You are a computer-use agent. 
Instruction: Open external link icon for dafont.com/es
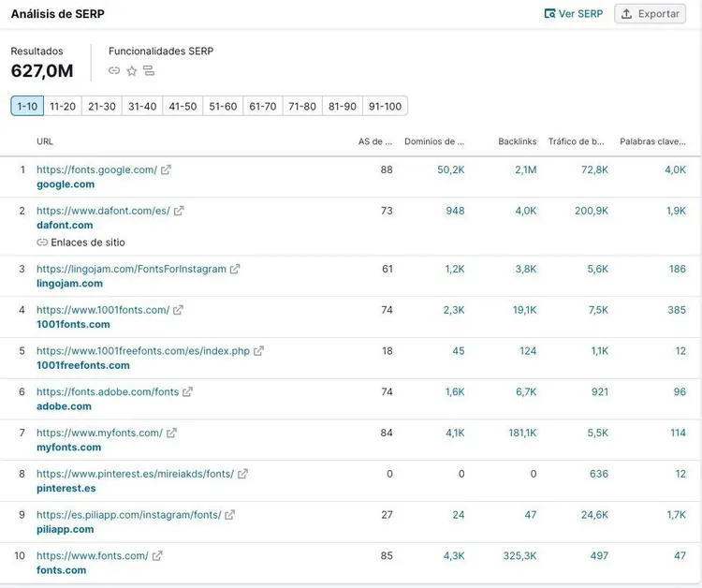[179, 211]
